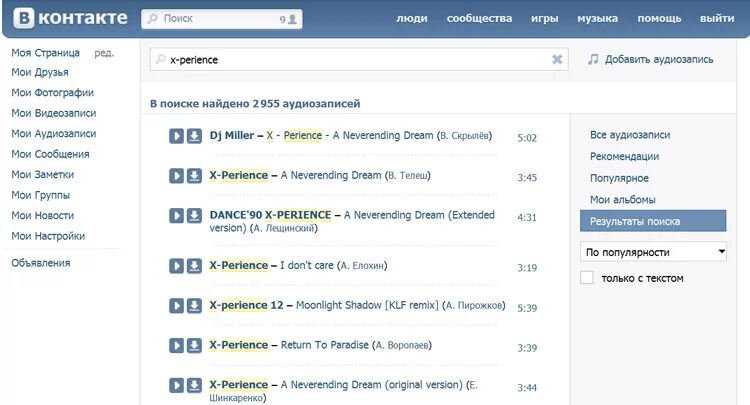Enable the 'только с текстом' checkbox
The width and height of the screenshot is (750, 405).
587,278
